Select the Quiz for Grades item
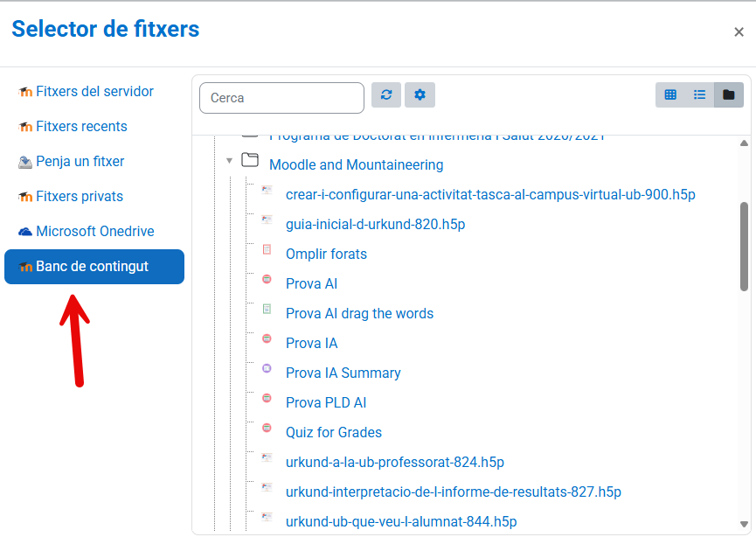Viewport: 756px width, 537px height. coord(333,433)
